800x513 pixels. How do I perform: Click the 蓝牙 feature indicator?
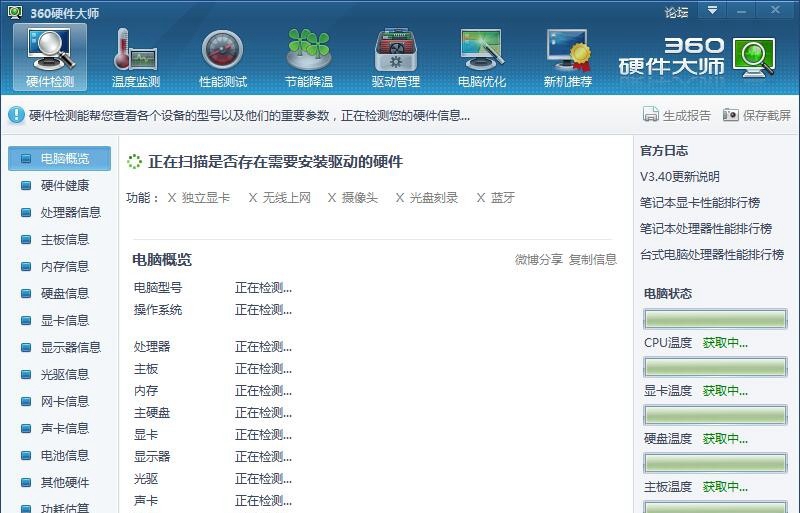[x=495, y=198]
